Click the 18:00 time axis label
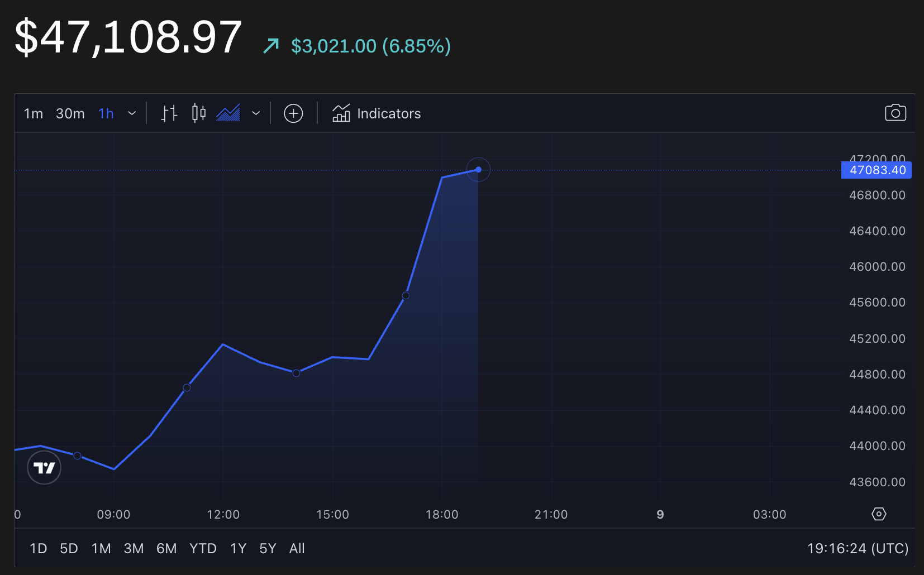 [x=442, y=514]
